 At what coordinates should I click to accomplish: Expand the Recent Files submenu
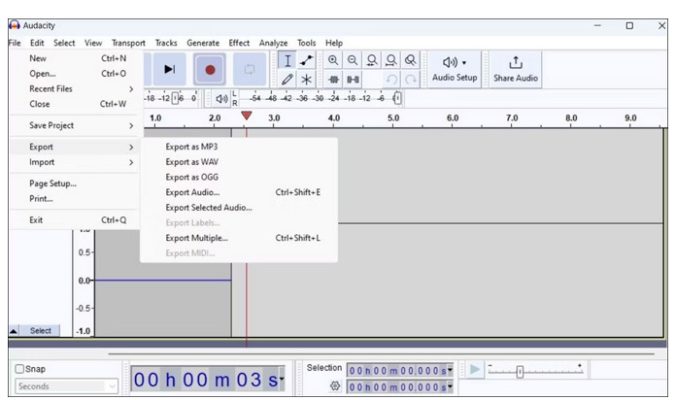pos(74,89)
